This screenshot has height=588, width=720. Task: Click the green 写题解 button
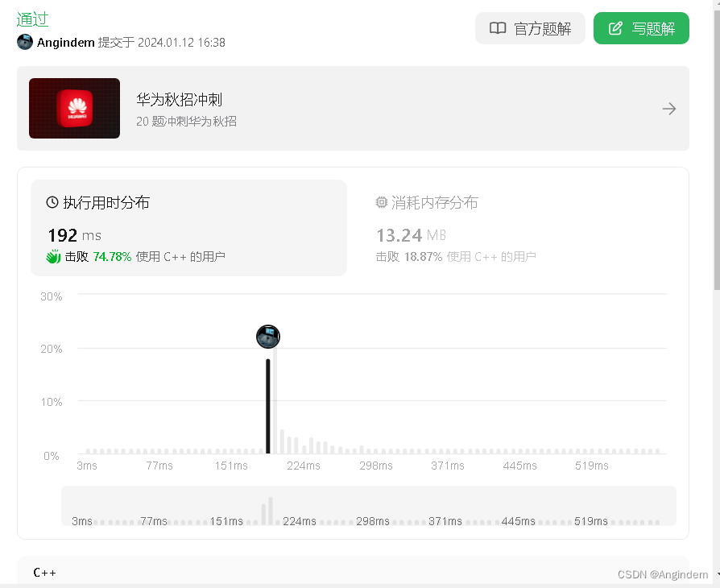tap(641, 28)
